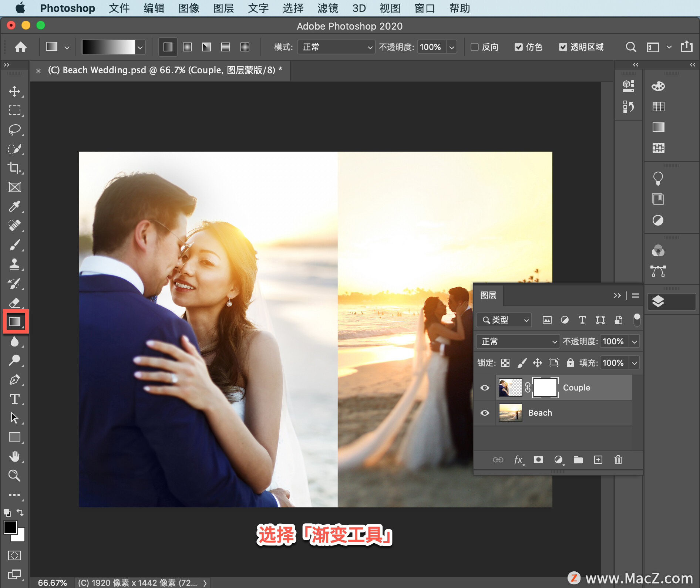Click the radial gradient style button
The width and height of the screenshot is (700, 588).
click(187, 47)
